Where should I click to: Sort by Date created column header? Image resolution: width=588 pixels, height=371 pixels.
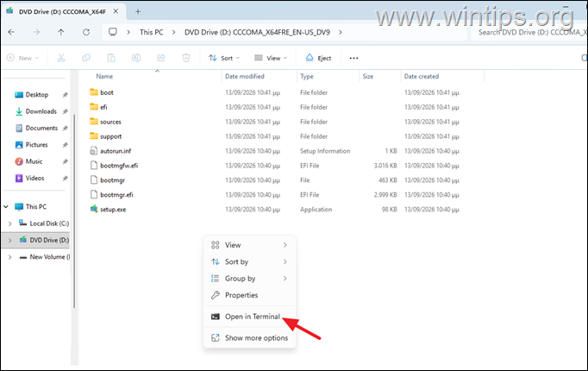point(422,76)
